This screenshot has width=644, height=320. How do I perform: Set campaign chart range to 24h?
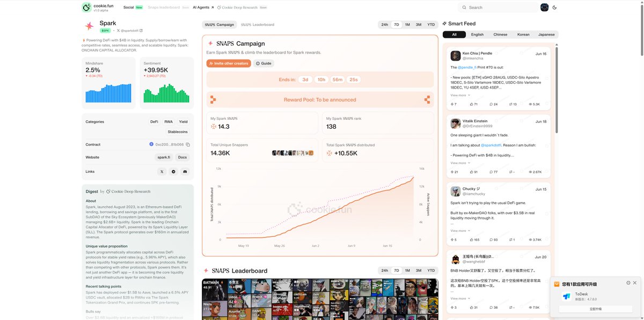(x=385, y=25)
